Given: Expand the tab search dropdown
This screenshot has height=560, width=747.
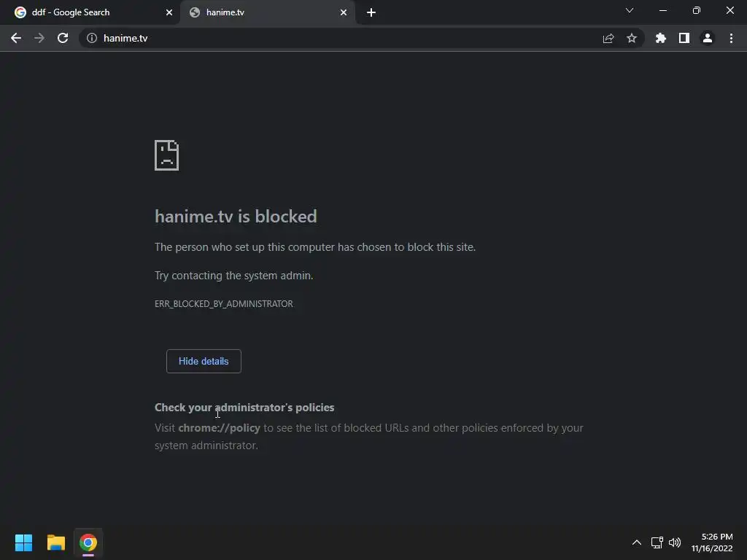Looking at the screenshot, I should tap(630, 11).
